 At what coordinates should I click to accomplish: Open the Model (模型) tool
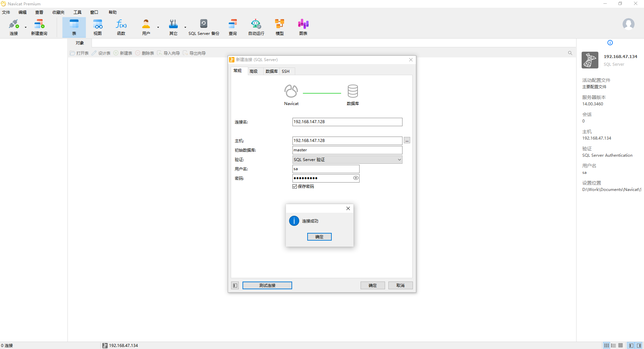[x=280, y=27]
